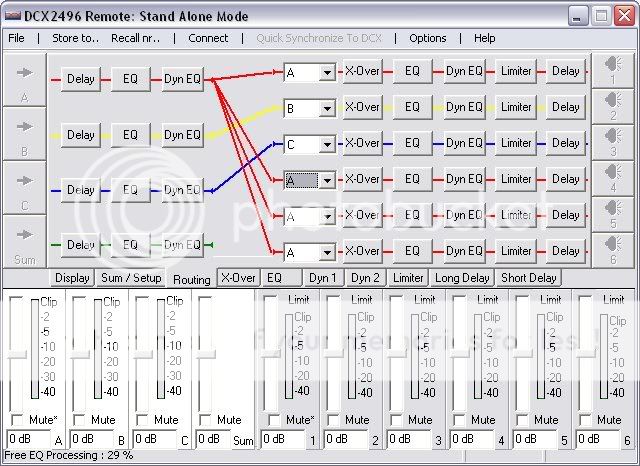Open output 3 source dropdown showing C
Viewport: 640px width, 466px height.
click(x=326, y=144)
